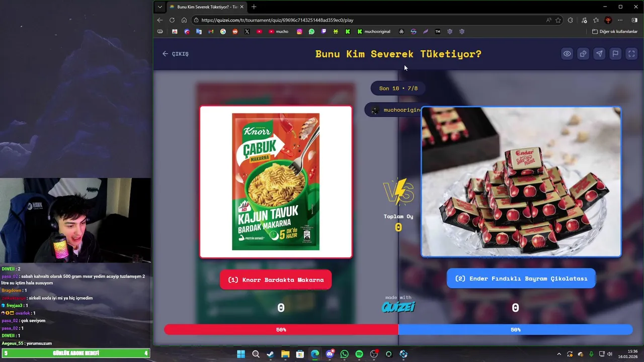The width and height of the screenshot is (644, 362).
Task: Click the ÇIKIŞ exit button
Action: (x=176, y=54)
